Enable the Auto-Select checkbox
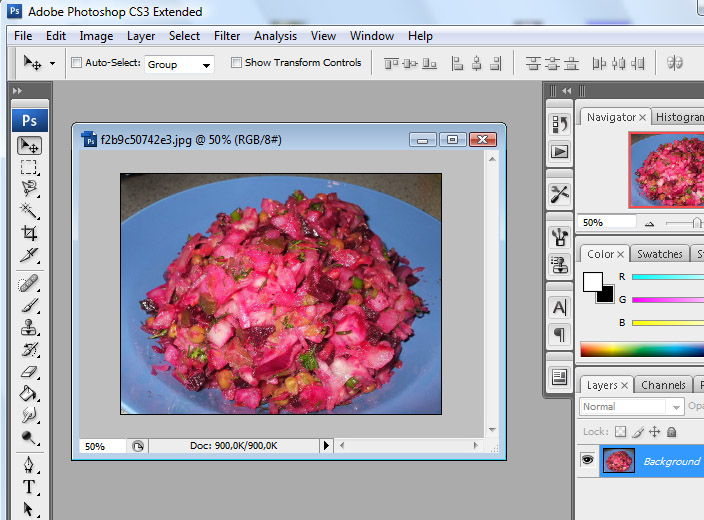The width and height of the screenshot is (704, 520). tap(77, 62)
